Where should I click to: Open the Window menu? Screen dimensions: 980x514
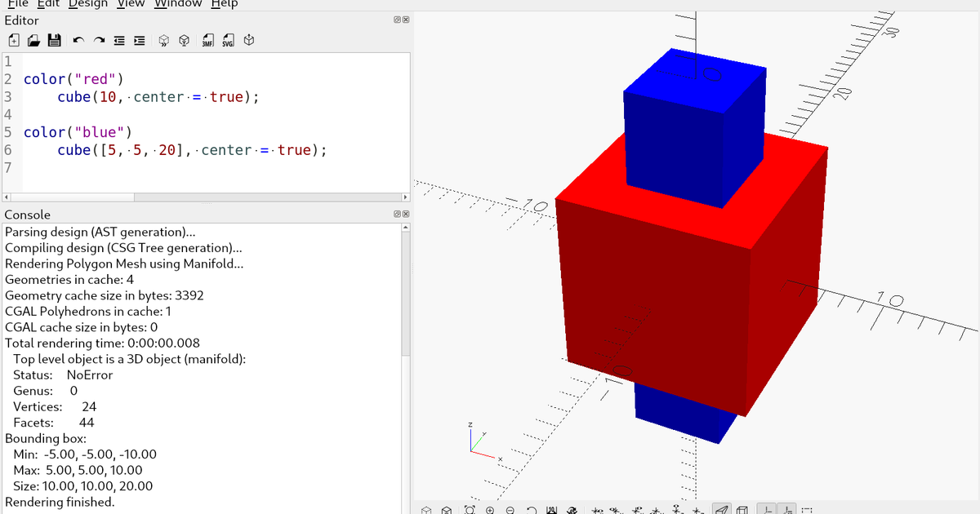[178, 4]
